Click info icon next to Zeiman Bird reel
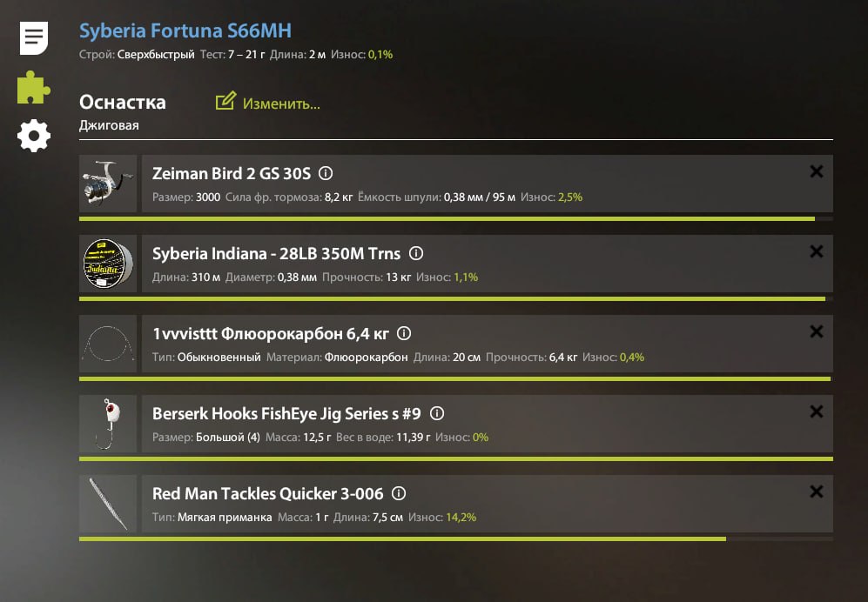Viewport: 868px width, 602px height. [326, 173]
